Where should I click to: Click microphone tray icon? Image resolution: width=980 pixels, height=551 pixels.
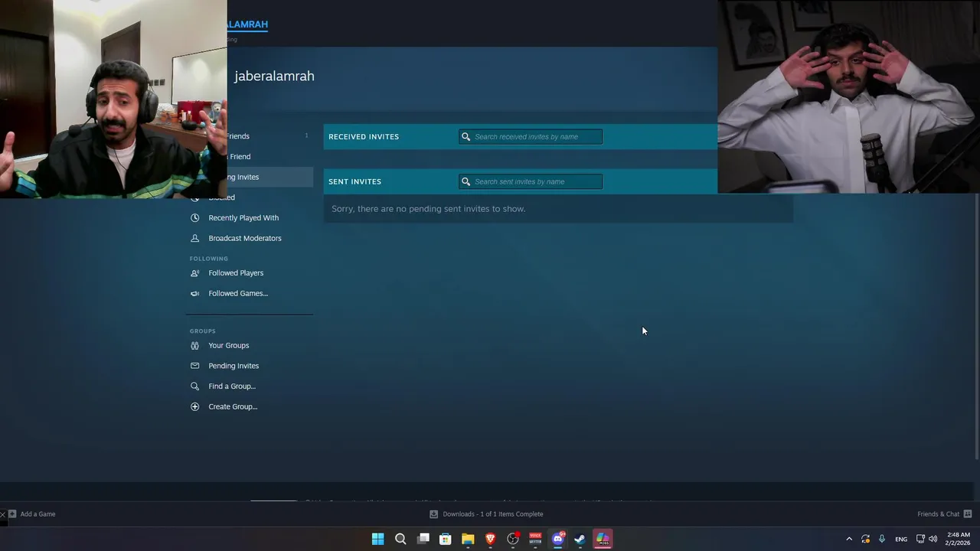point(882,539)
